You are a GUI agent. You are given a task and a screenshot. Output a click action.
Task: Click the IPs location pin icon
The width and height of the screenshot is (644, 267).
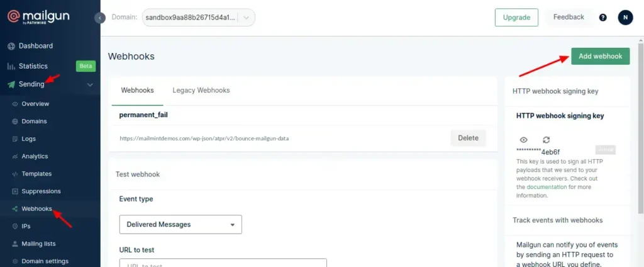pyautogui.click(x=15, y=226)
